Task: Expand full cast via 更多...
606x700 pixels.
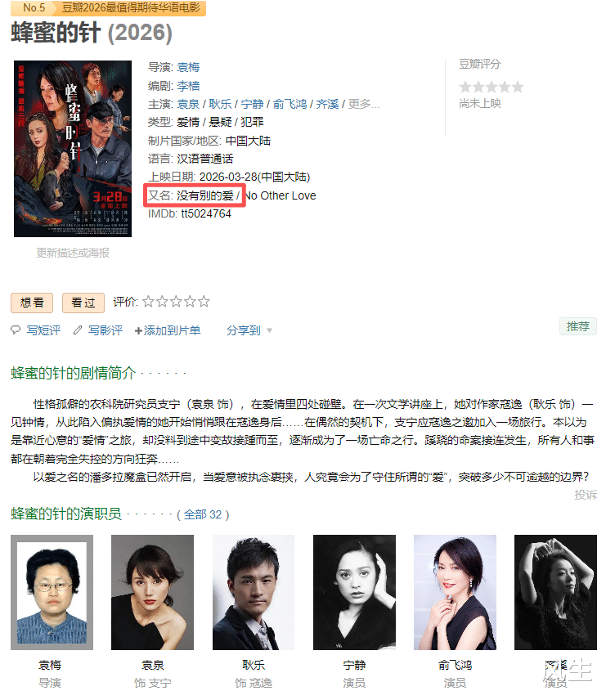Action: [x=363, y=104]
